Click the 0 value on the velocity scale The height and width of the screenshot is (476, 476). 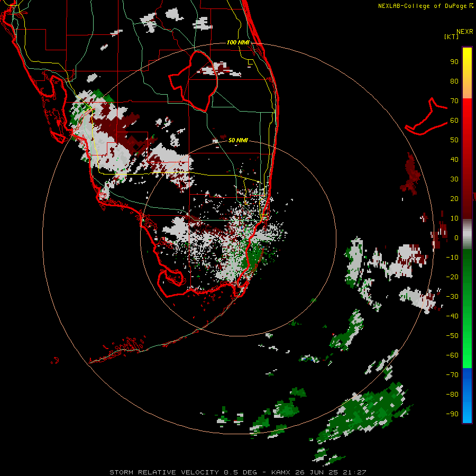click(456, 237)
